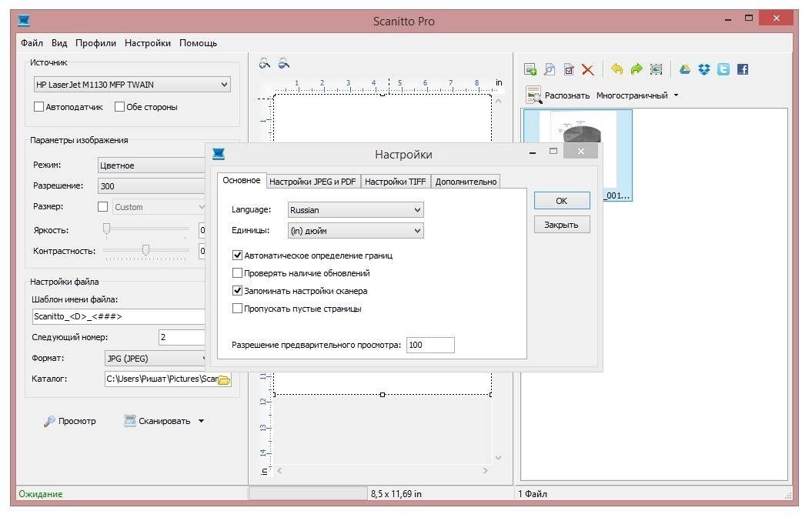This screenshot has width=812, height=521.
Task: Upload to Dropbox icon
Action: 704,69
